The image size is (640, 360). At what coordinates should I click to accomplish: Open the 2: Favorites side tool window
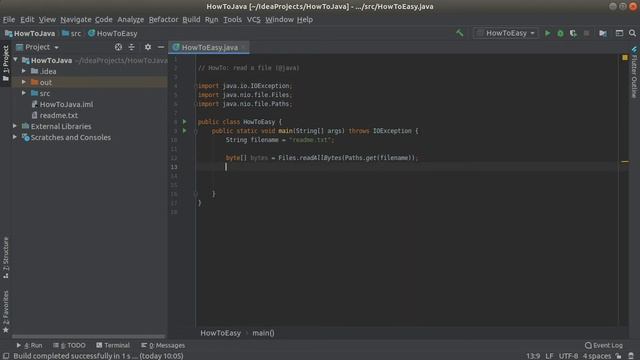point(6,312)
